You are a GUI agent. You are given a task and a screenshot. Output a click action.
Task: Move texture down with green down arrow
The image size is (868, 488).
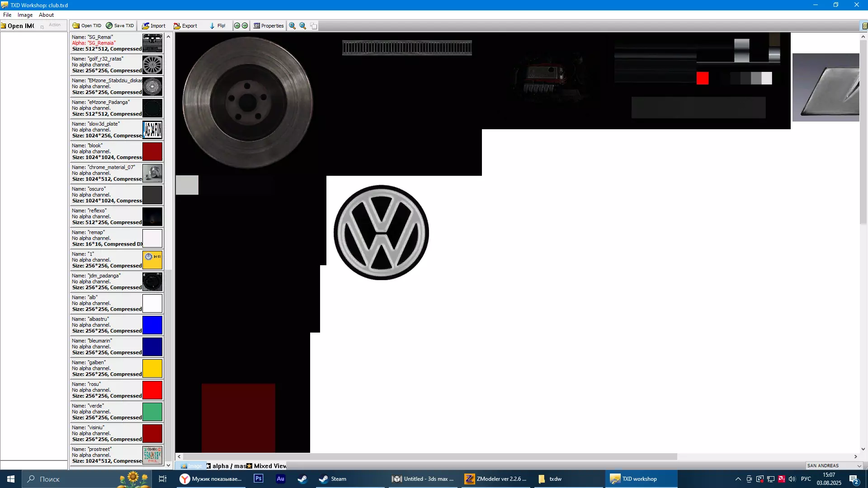click(245, 26)
